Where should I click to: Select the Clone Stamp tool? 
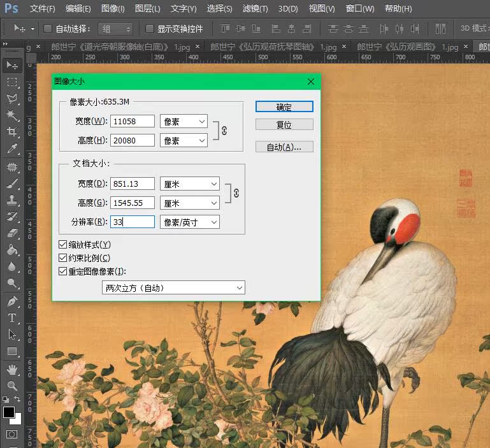coord(12,199)
